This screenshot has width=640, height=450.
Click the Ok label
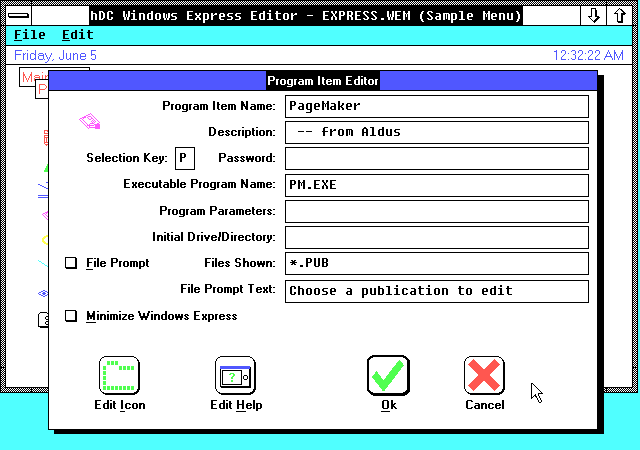389,405
